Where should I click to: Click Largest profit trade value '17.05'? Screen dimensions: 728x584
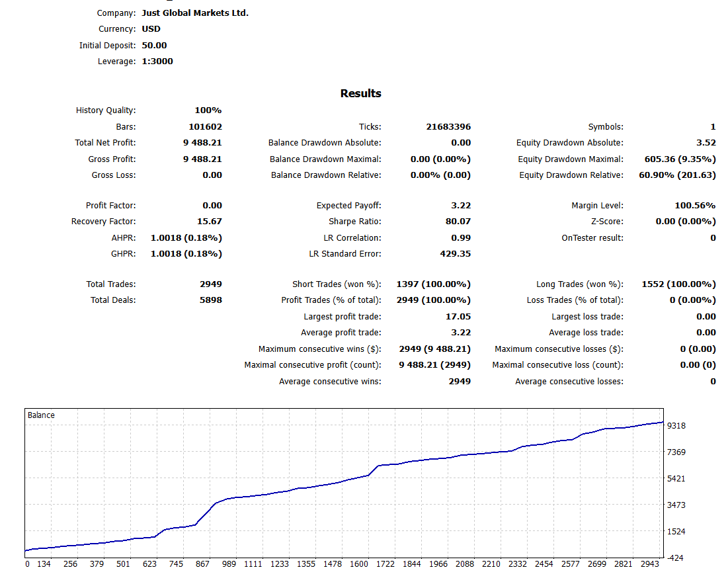click(x=458, y=317)
